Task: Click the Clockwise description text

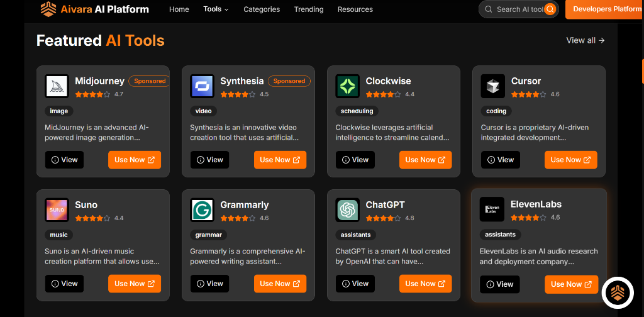Action: 392,133
